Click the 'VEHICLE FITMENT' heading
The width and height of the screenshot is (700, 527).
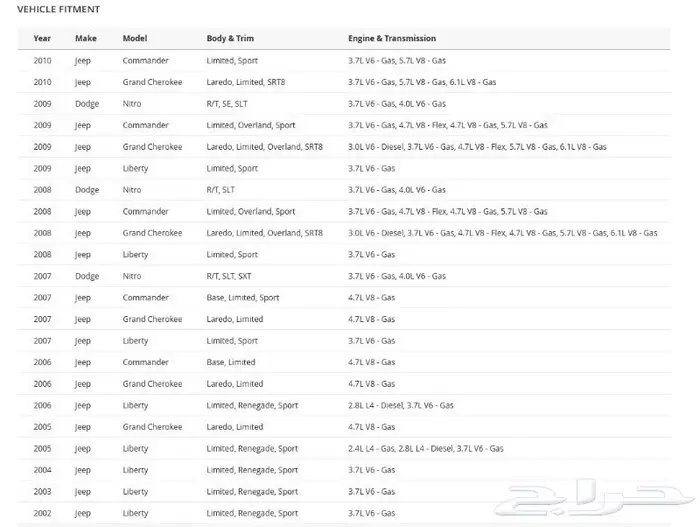tap(58, 9)
